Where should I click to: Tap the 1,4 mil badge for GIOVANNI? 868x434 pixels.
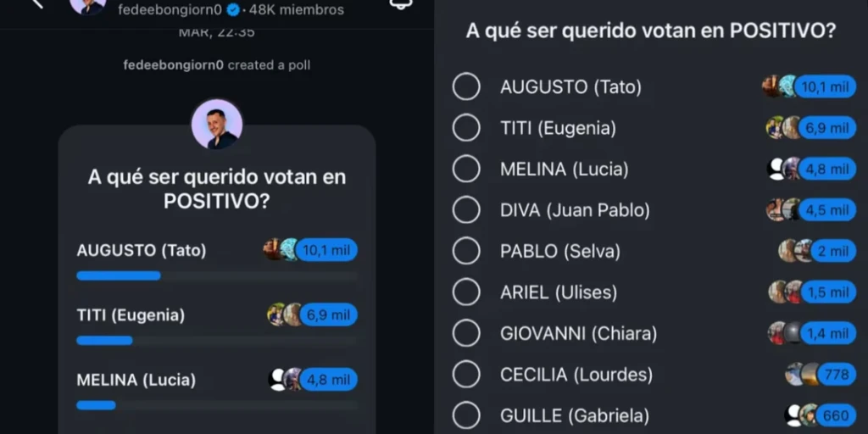coord(827,333)
